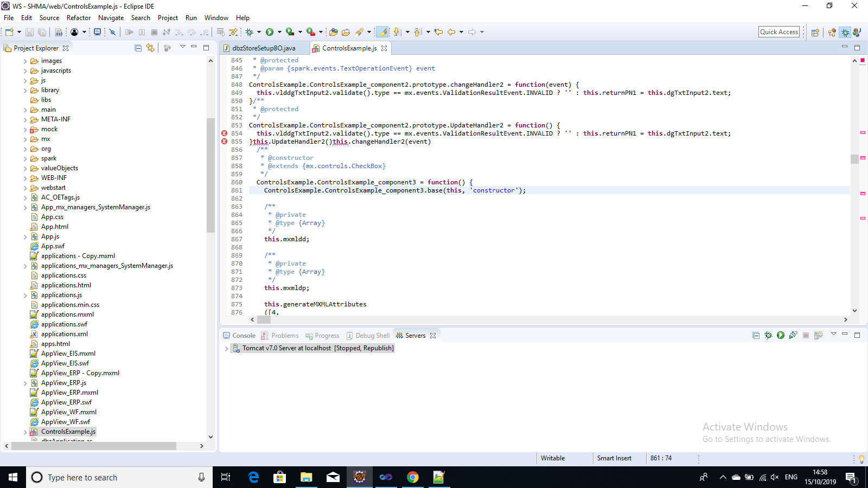The image size is (868, 488).
Task: Open the Run button dropdown arrow
Action: (279, 32)
